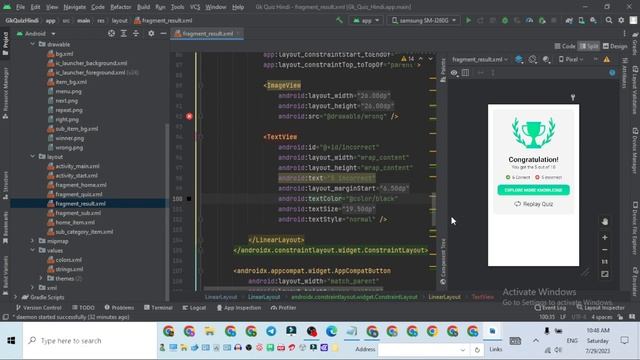
Task: Open the samsung device selector dropdown
Action: [x=423, y=20]
